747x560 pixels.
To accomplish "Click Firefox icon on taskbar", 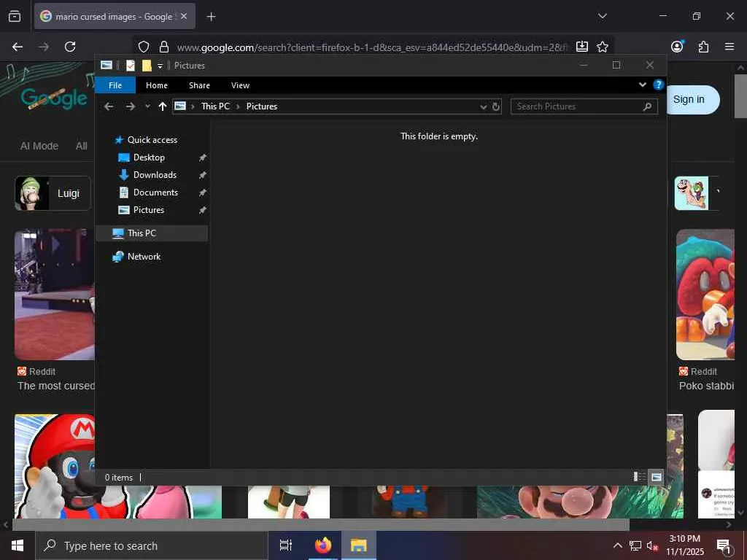I will point(323,545).
